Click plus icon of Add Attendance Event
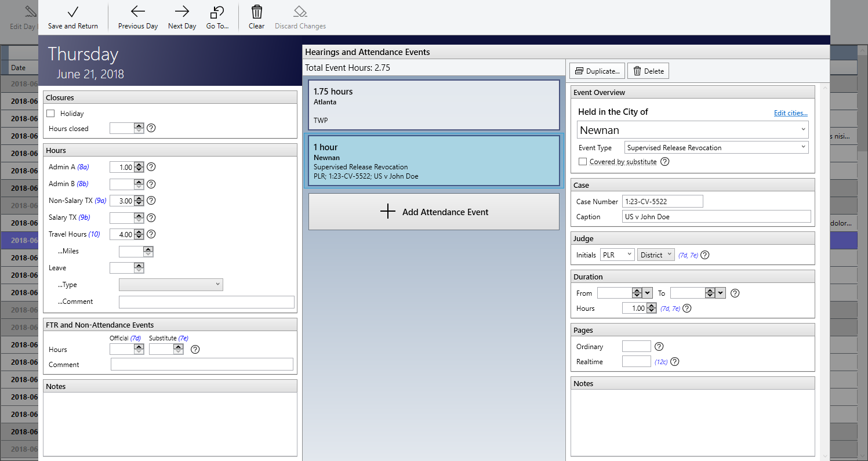Viewport: 868px width, 461px height. tap(387, 212)
